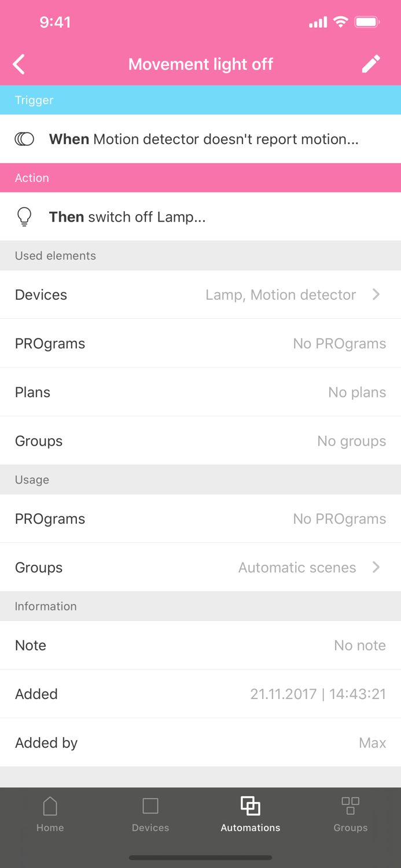Screen dimensions: 401x868
Task: Tap the Groups grid icon
Action: pyautogui.click(x=351, y=806)
